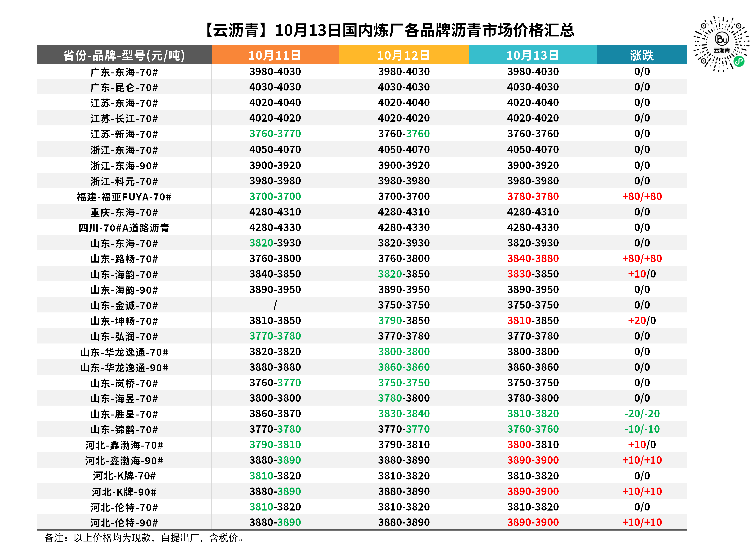Select row label 广东-东海-70#
The image size is (756, 551).
tap(124, 72)
